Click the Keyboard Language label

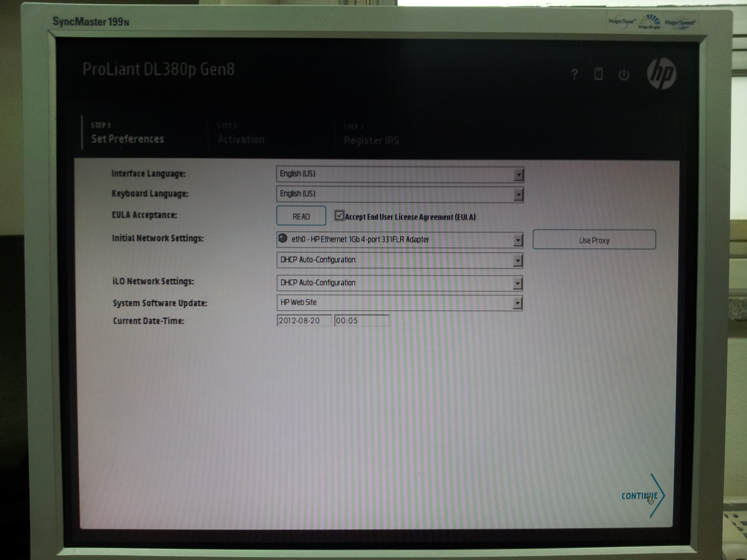150,194
